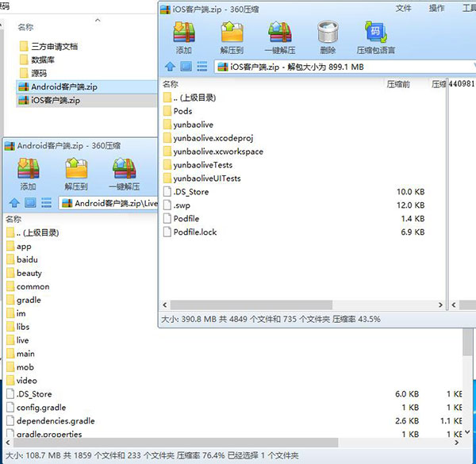The image size is (476, 464).
Task: Click scroll down arrow in Android file list
Action: (x=468, y=432)
